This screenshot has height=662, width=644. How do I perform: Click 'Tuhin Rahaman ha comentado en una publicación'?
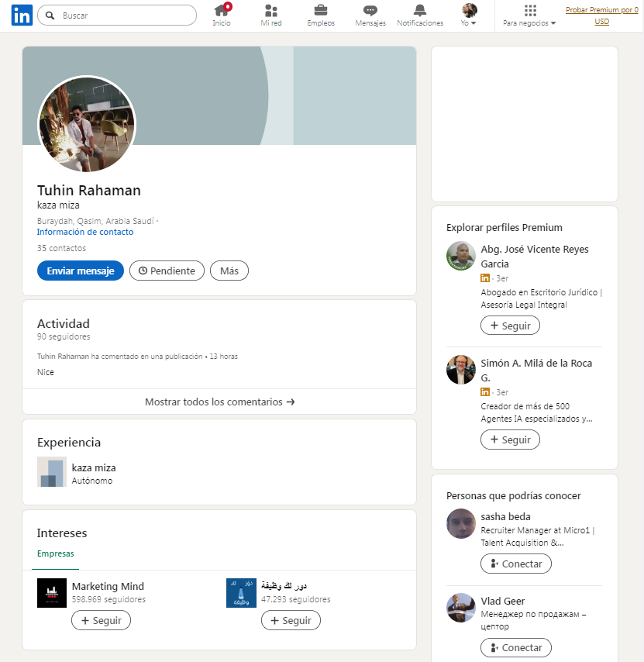pos(119,357)
